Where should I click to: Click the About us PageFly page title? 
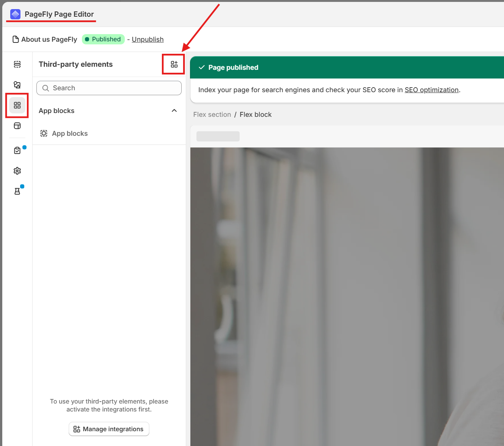[x=49, y=39]
